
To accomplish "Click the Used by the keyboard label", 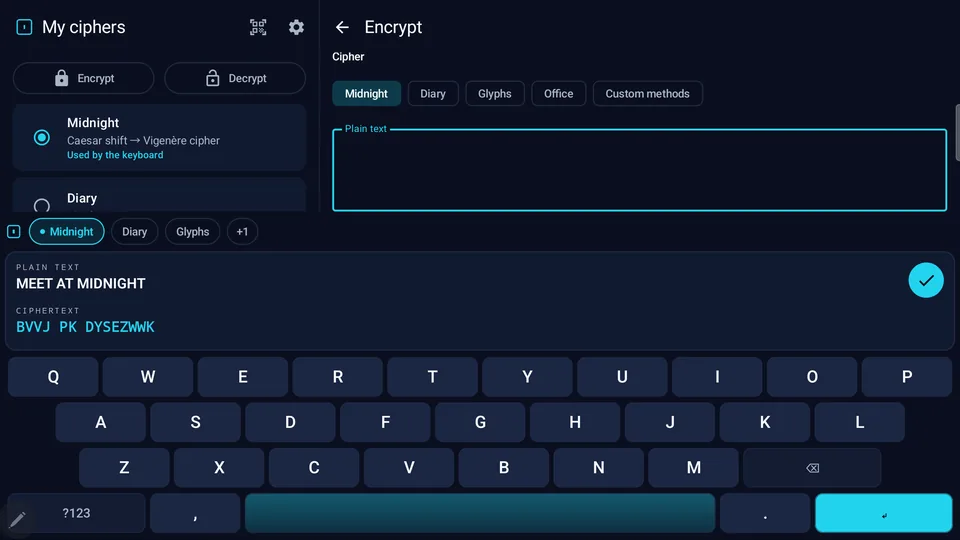I will point(115,155).
